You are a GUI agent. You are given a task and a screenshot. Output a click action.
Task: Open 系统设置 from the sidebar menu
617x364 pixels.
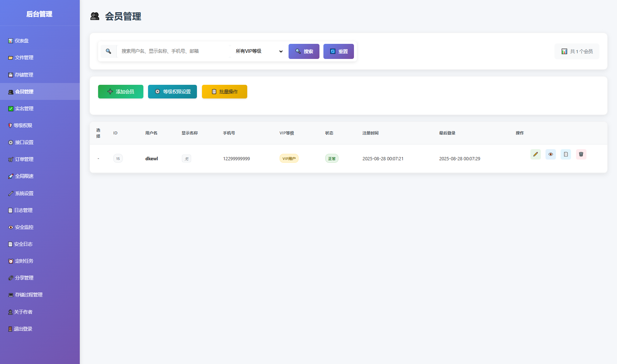point(23,193)
